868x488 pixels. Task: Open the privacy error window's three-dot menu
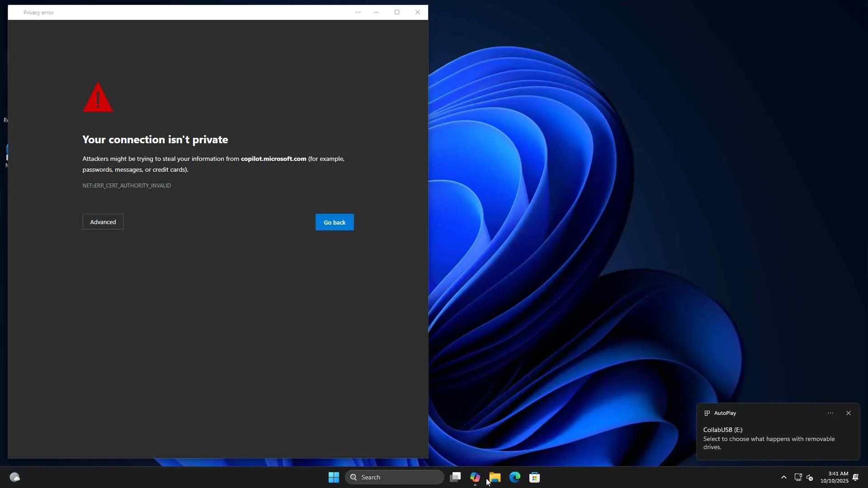tap(358, 12)
